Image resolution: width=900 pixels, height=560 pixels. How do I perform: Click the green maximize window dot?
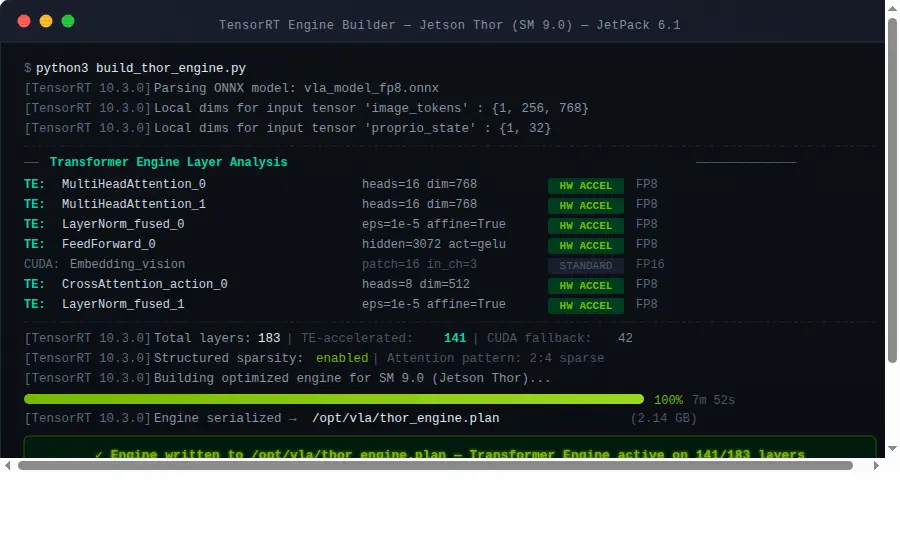[68, 21]
